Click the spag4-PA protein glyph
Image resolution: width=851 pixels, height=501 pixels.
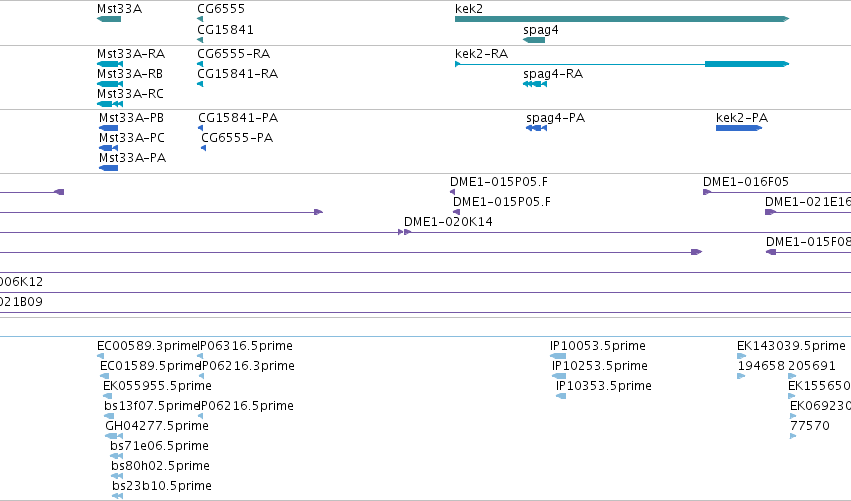coord(536,128)
